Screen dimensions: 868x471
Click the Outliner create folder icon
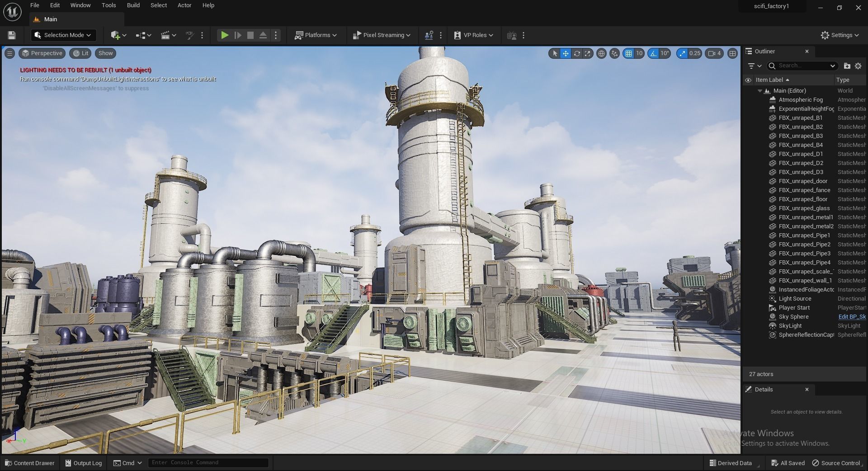pos(847,66)
